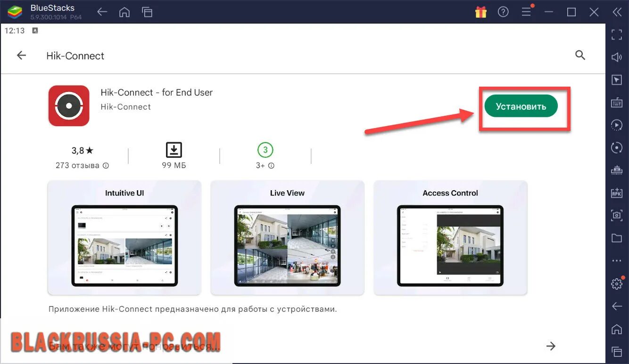Show more sidebar options with three dots
629x364 pixels.
pyautogui.click(x=617, y=260)
